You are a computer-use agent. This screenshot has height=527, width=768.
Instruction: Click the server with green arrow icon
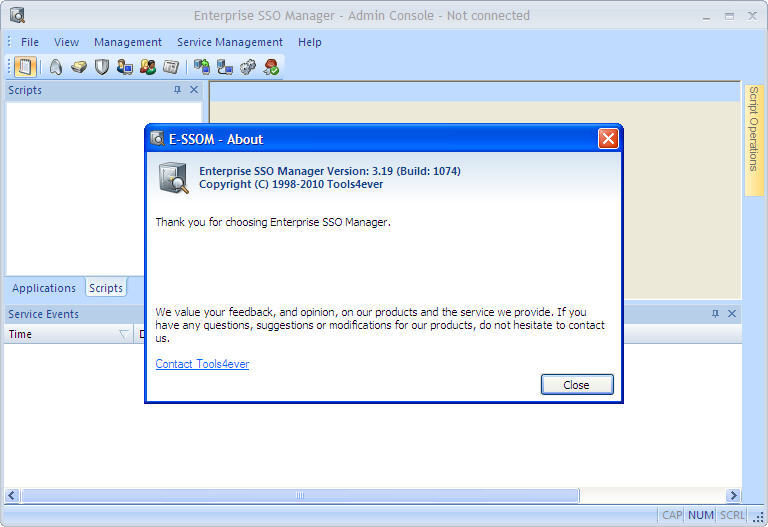pos(202,67)
